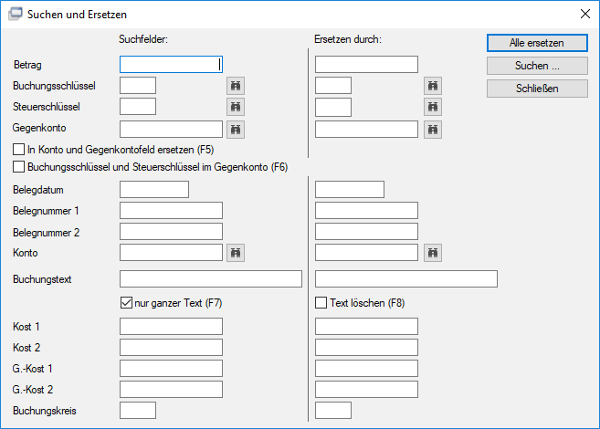This screenshot has height=429, width=600.
Task: Click the Alle ersetzen button
Action: click(x=537, y=43)
